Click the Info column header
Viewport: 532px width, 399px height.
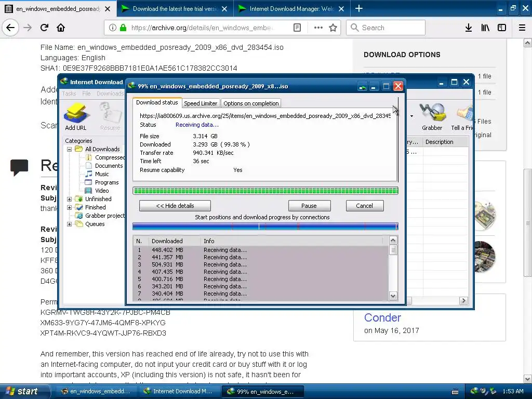(292, 241)
